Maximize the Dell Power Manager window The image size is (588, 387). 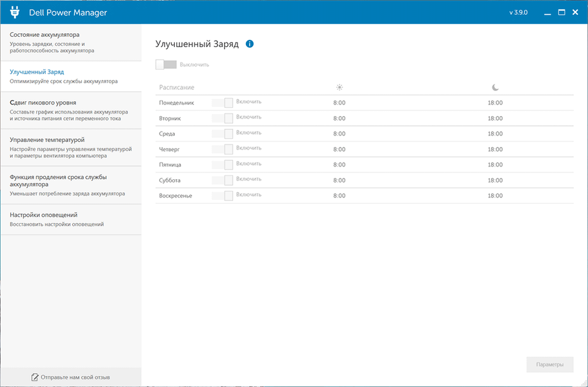562,12
